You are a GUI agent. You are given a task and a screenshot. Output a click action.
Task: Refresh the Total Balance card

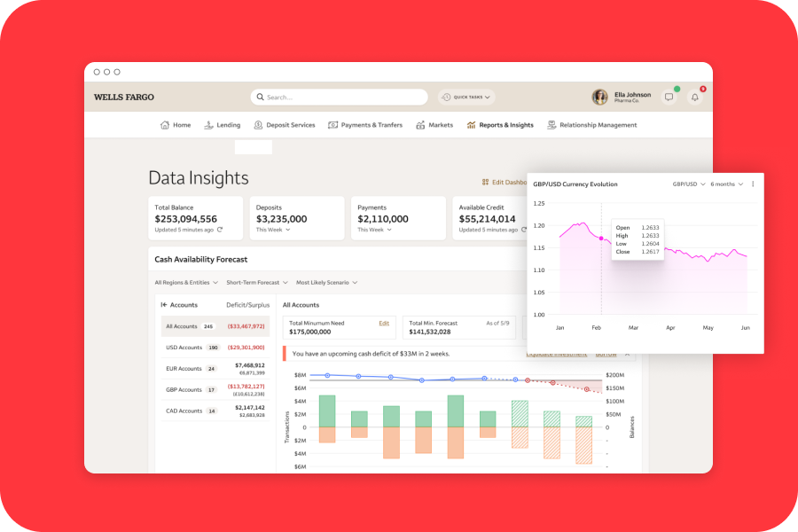pyautogui.click(x=220, y=230)
